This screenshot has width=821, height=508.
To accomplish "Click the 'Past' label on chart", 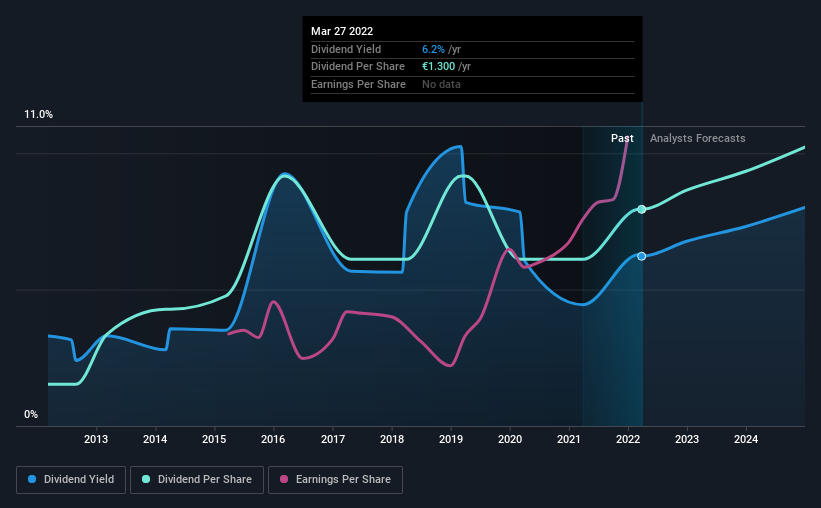I will [x=622, y=138].
